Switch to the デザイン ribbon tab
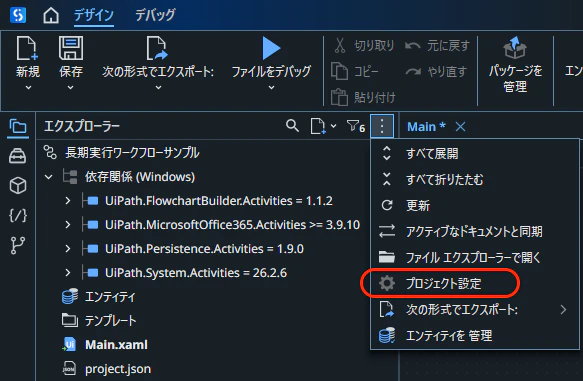Screen dimensions: 583x381 click(94, 15)
